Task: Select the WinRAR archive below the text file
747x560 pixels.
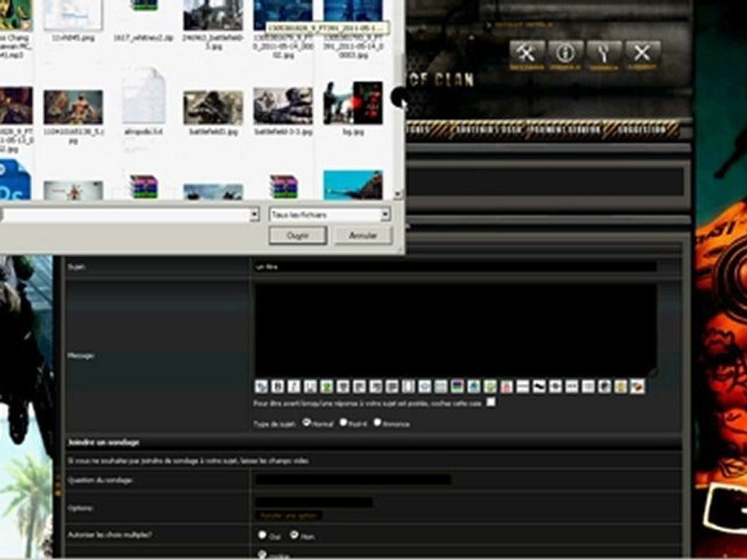Action: (x=143, y=187)
